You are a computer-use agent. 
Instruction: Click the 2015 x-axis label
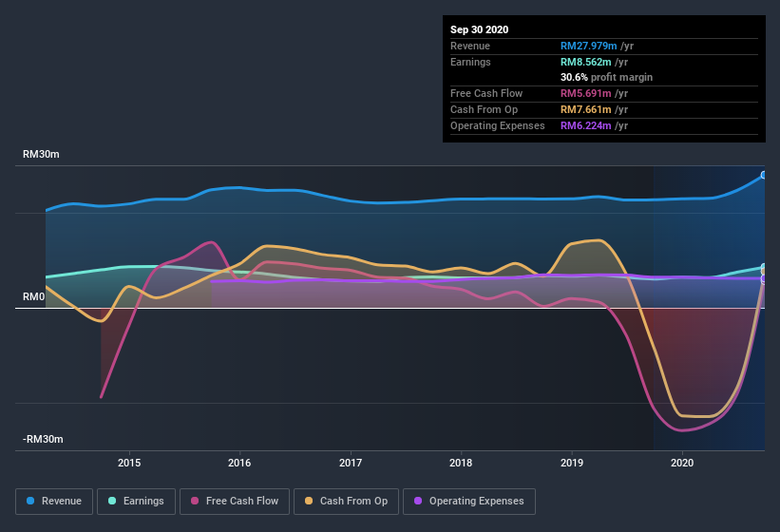point(129,463)
